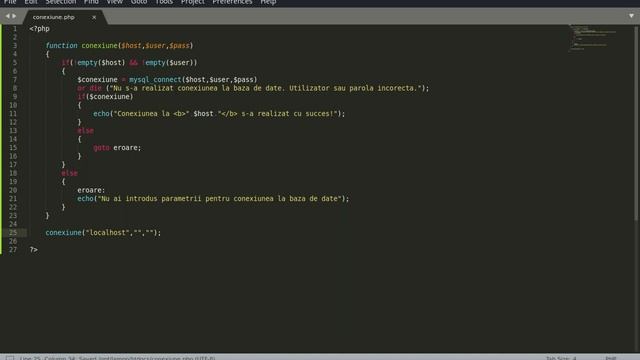Image resolution: width=640 pixels, height=360 pixels.
Task: Click the 'eroare:' label on line 20
Action: tap(91, 190)
